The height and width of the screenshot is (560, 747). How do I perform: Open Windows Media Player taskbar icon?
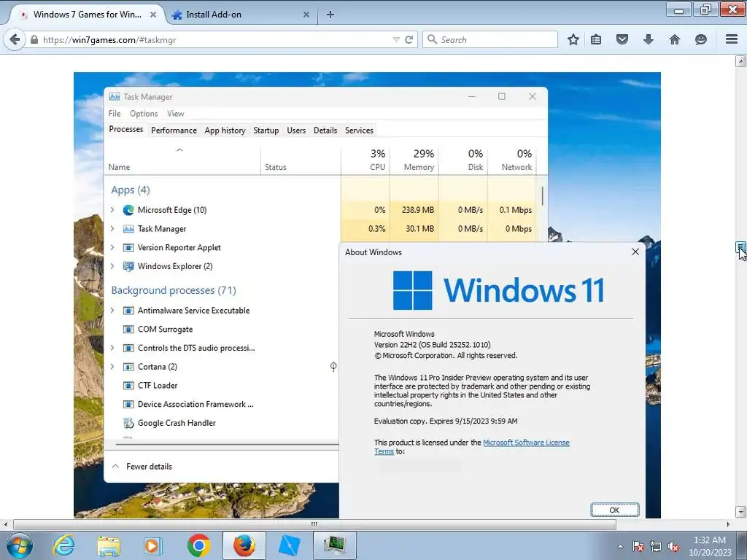pos(153,545)
